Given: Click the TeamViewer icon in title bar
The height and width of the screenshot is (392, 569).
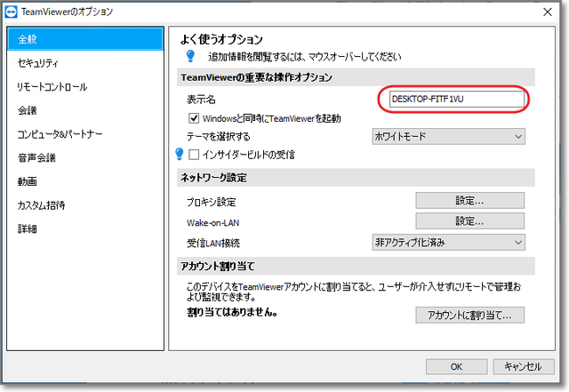Looking at the screenshot, I should (12, 12).
